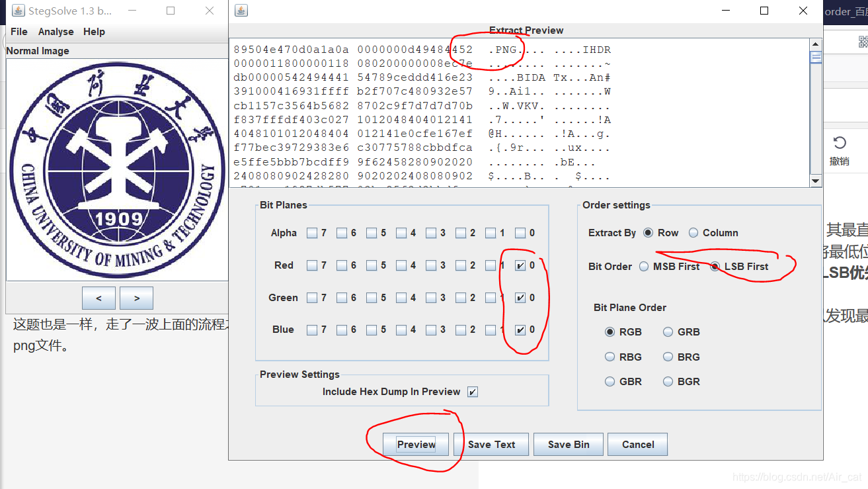
Task: Toggle Red bit plane 3 checkbox
Action: [431, 265]
